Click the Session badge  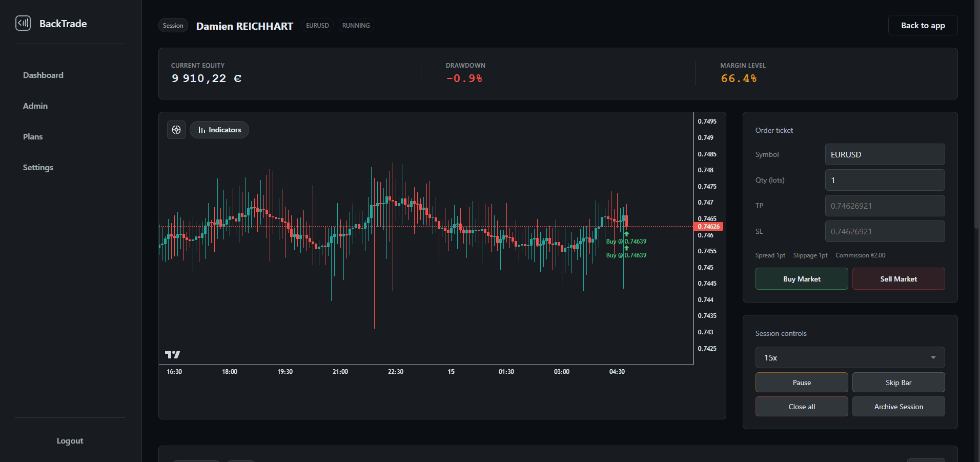pyautogui.click(x=173, y=25)
